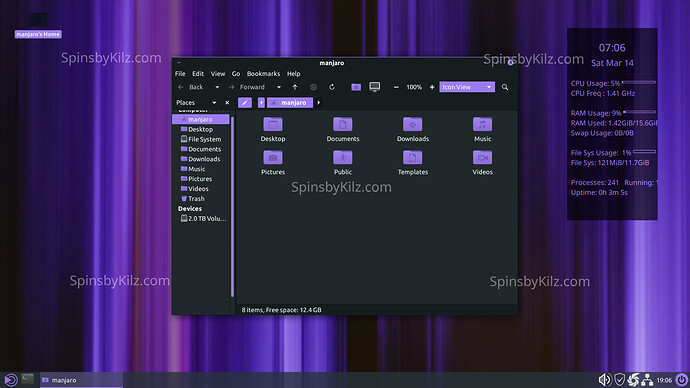Open the power/session button in taskbar

682,380
